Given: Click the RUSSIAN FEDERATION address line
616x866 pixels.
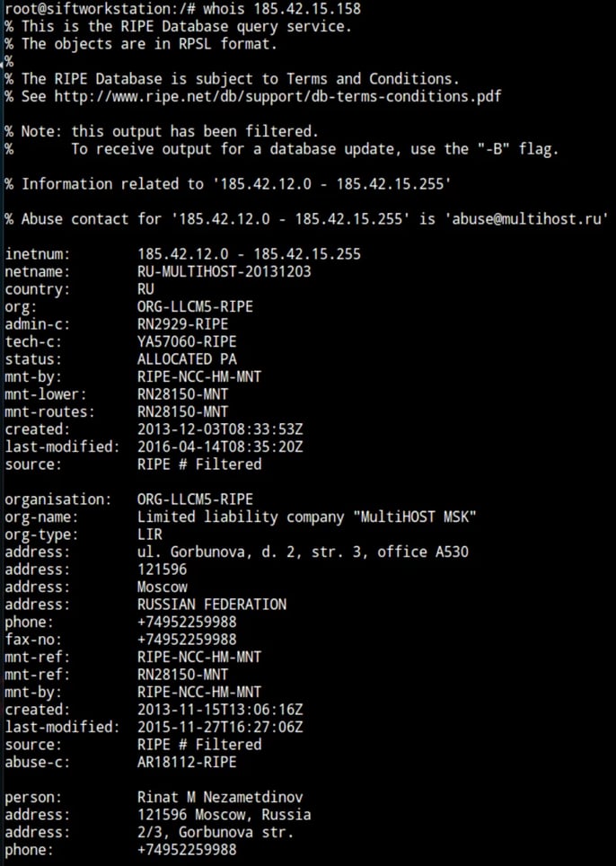Looking at the screenshot, I should coord(212,605).
